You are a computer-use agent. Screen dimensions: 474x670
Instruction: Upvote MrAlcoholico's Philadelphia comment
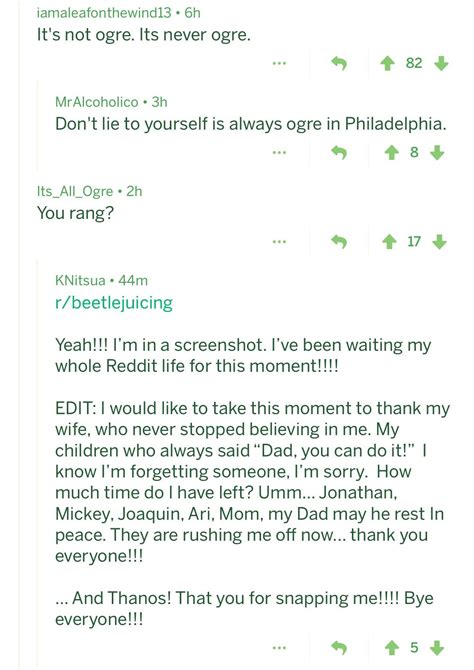[x=392, y=153]
